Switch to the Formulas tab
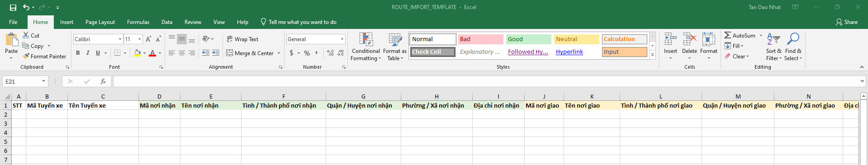The image size is (868, 165). point(138,22)
